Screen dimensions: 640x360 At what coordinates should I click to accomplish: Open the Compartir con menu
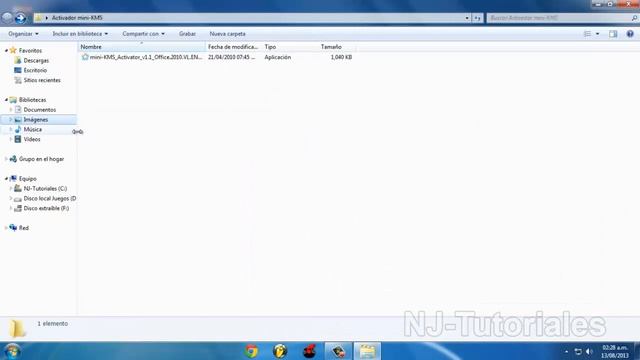144,34
